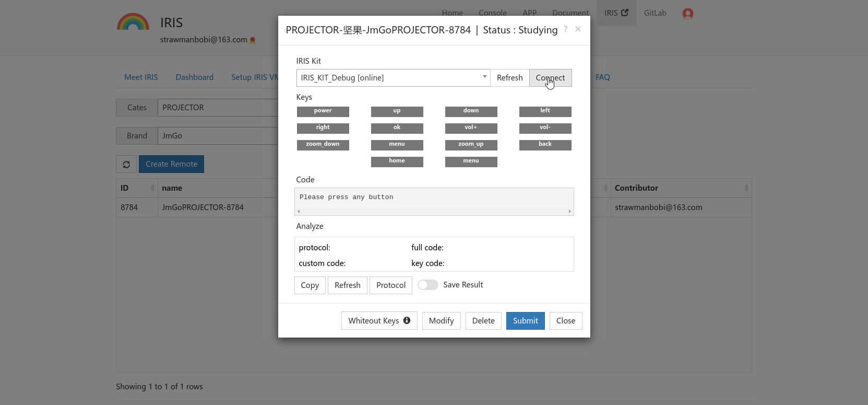The image size is (868, 405).
Task: Click the X icon to dismiss dialog
Action: [578, 29]
